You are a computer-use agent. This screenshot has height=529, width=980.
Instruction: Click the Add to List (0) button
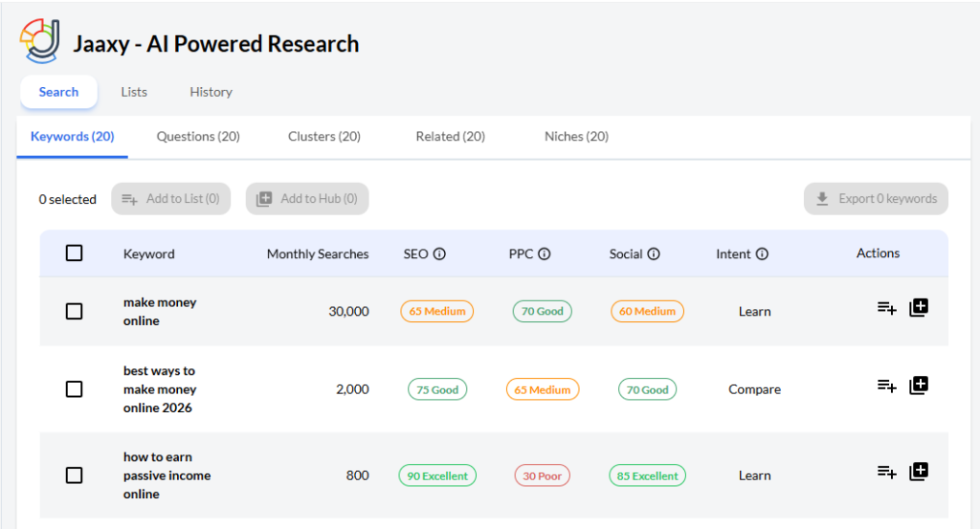point(171,199)
